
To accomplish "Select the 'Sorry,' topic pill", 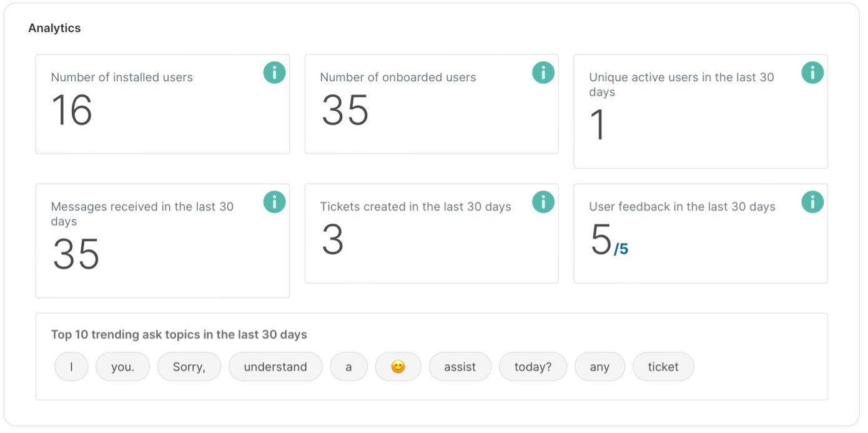I will click(189, 367).
